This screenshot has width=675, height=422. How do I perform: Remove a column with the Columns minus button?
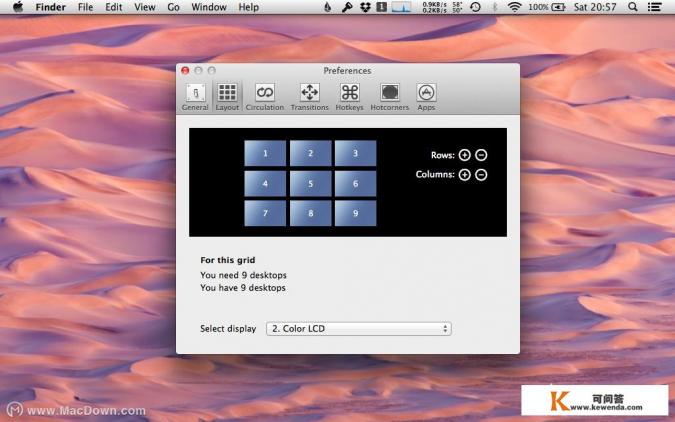point(481,174)
